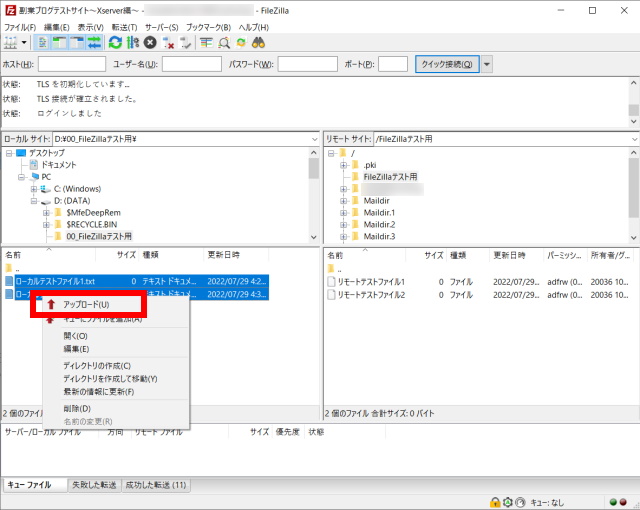This screenshot has width=640, height=510.
Task: Open the directory listing filters icon
Action: [206, 42]
